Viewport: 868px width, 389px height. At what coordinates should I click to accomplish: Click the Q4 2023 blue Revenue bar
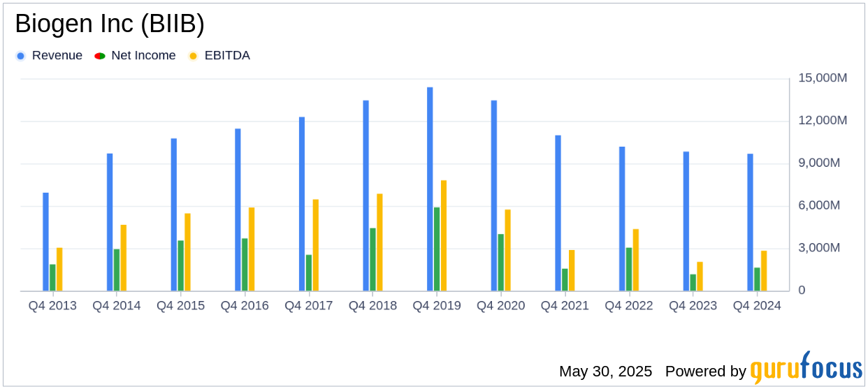(x=686, y=221)
